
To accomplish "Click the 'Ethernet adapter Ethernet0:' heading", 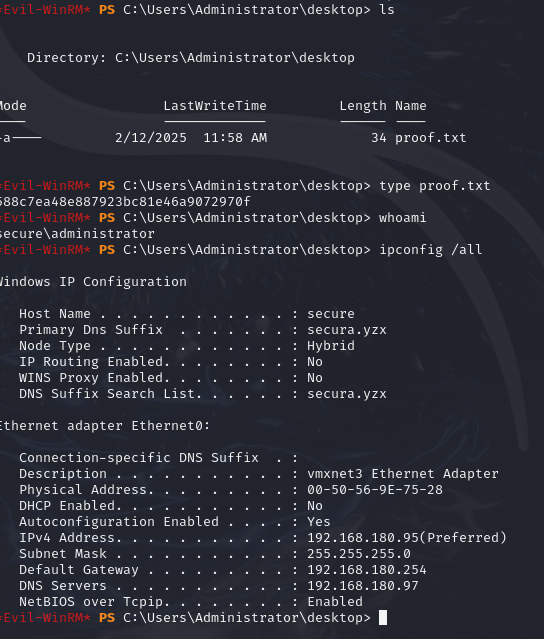I will pyautogui.click(x=105, y=425).
